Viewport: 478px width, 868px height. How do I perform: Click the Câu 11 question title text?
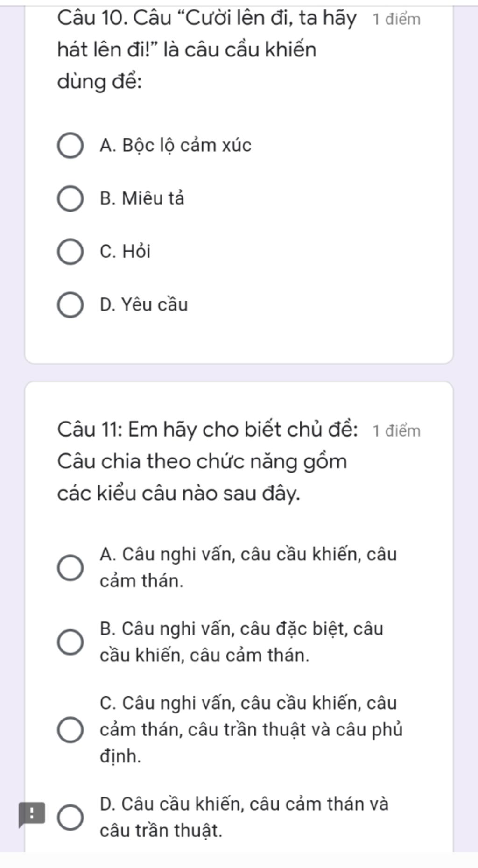point(208,461)
